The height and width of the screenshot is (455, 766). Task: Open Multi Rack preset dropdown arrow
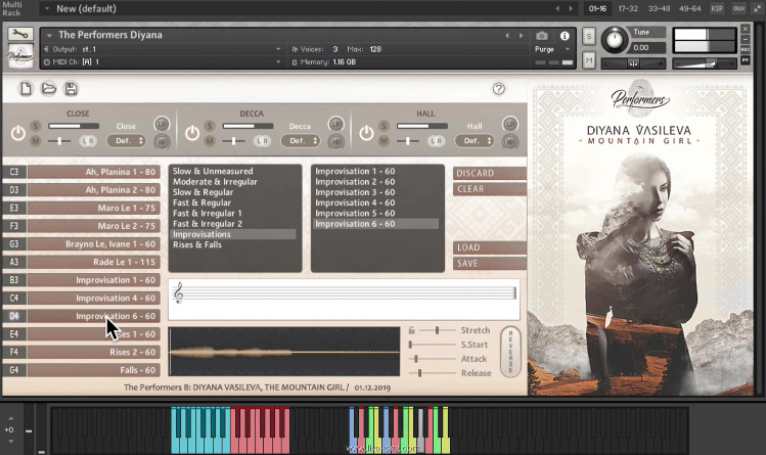pyautogui.click(x=47, y=8)
